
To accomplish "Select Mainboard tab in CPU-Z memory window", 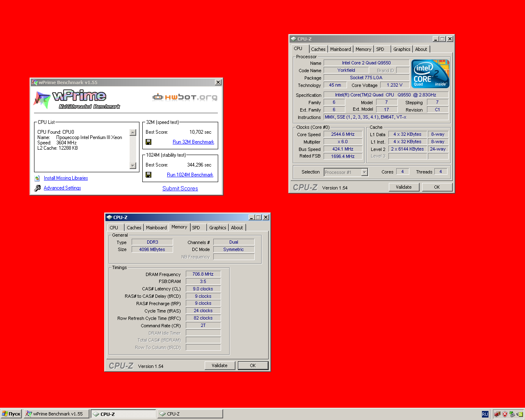I will tap(156, 228).
